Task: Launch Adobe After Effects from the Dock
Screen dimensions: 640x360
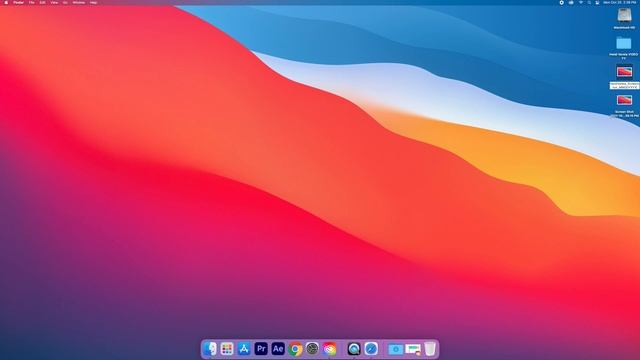Action: 278,349
